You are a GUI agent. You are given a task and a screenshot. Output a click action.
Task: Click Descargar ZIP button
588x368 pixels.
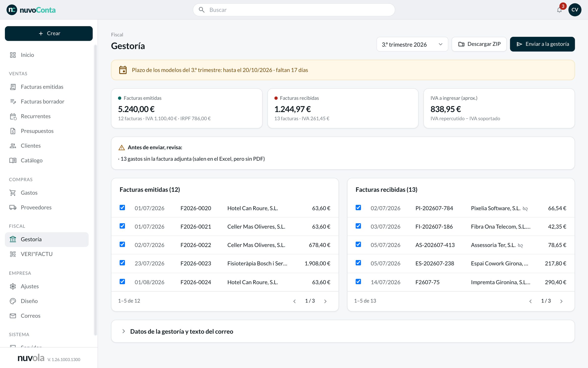click(479, 44)
